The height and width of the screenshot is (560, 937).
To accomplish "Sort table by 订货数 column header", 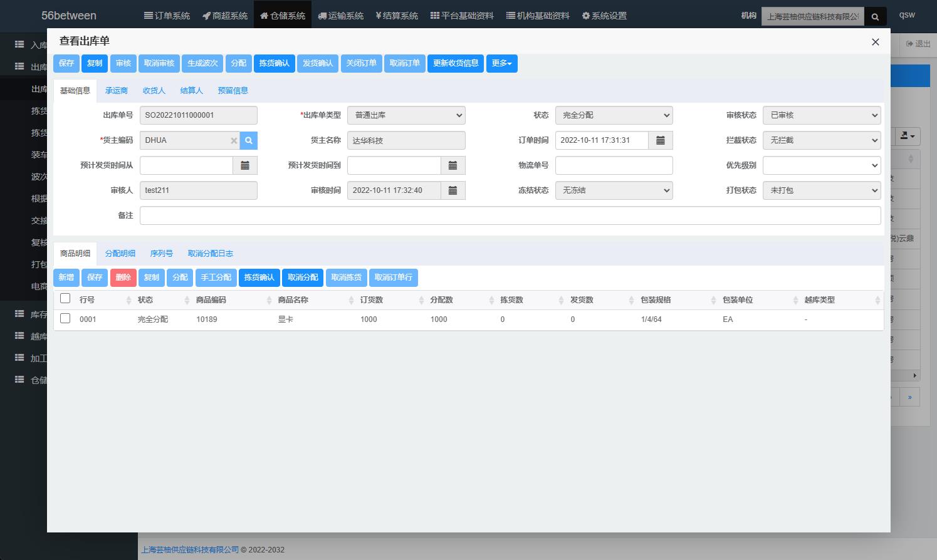I will click(x=390, y=300).
